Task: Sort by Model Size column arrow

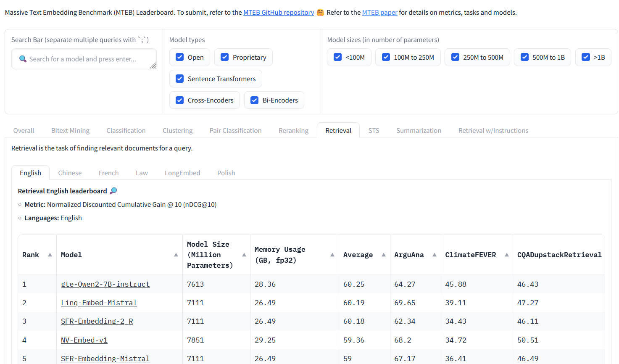Action: (244, 255)
